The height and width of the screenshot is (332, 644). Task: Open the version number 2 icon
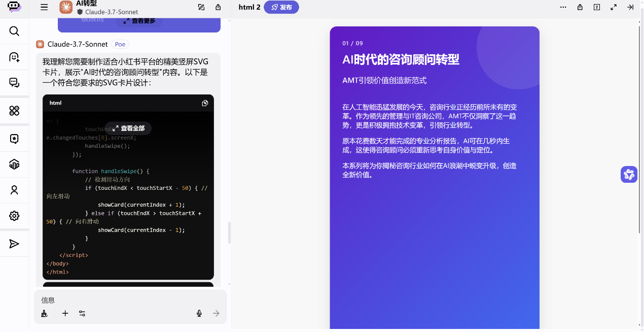click(597, 7)
